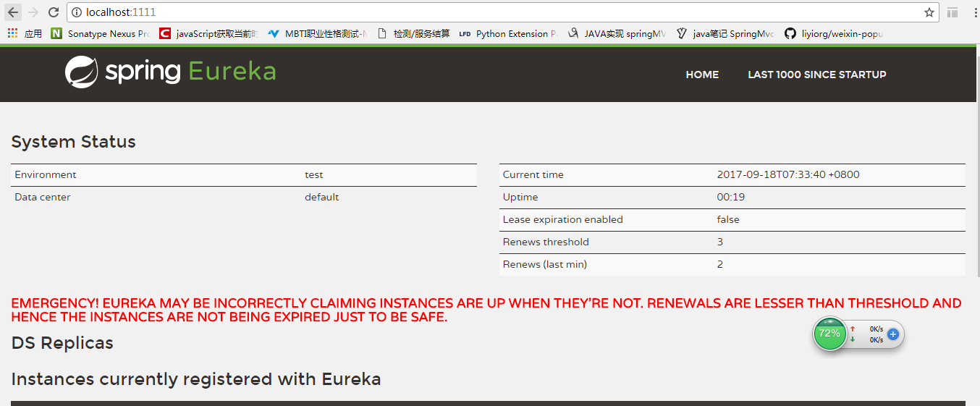Image resolution: width=980 pixels, height=406 pixels.
Task: Click the Renews (last min) label
Action: click(x=545, y=265)
